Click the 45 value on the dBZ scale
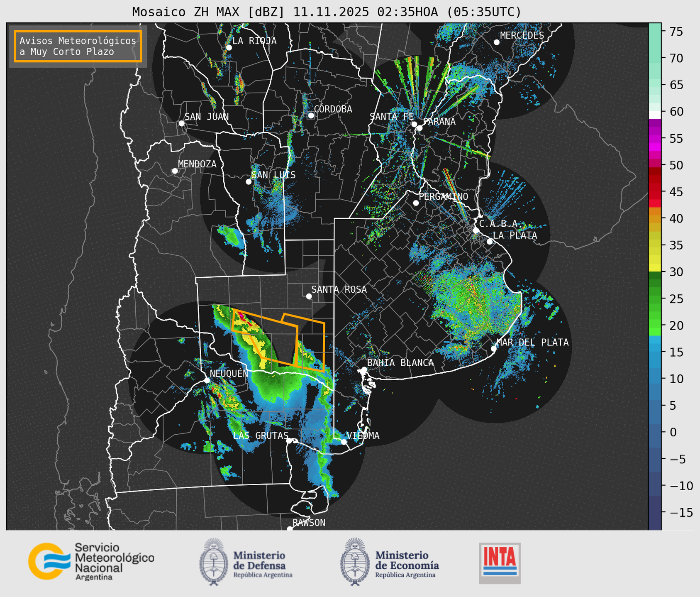The height and width of the screenshot is (597, 700). [676, 192]
